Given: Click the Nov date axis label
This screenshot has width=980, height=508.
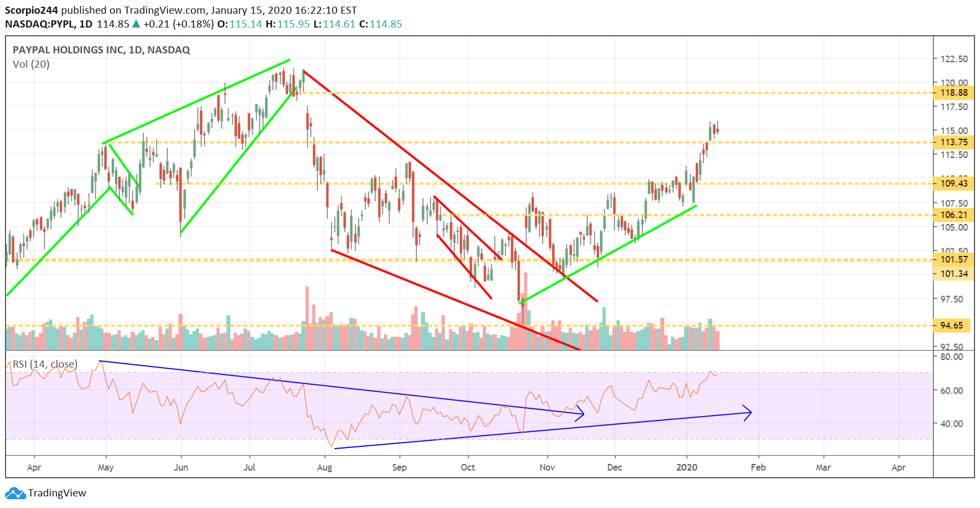Looking at the screenshot, I should [547, 467].
